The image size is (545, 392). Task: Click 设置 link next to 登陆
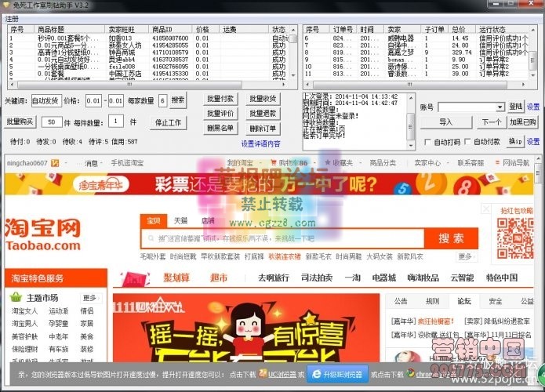coord(533,107)
